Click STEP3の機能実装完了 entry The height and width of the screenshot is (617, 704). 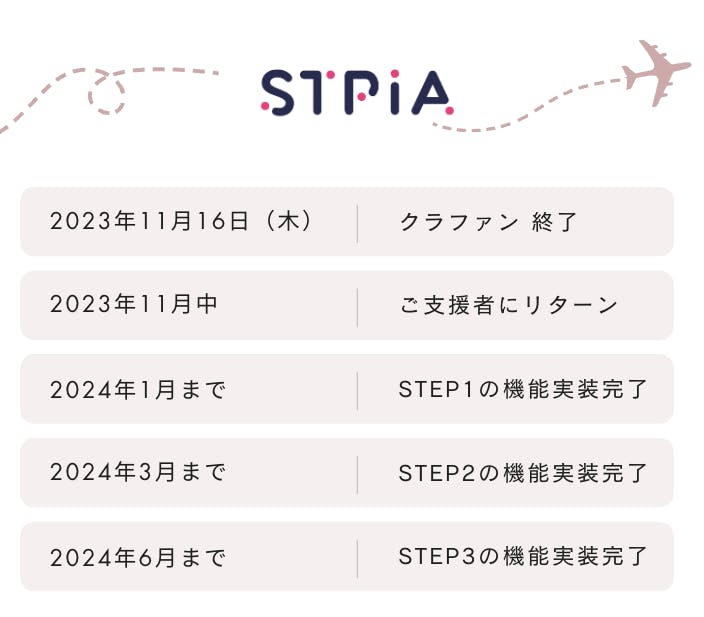pos(523,556)
